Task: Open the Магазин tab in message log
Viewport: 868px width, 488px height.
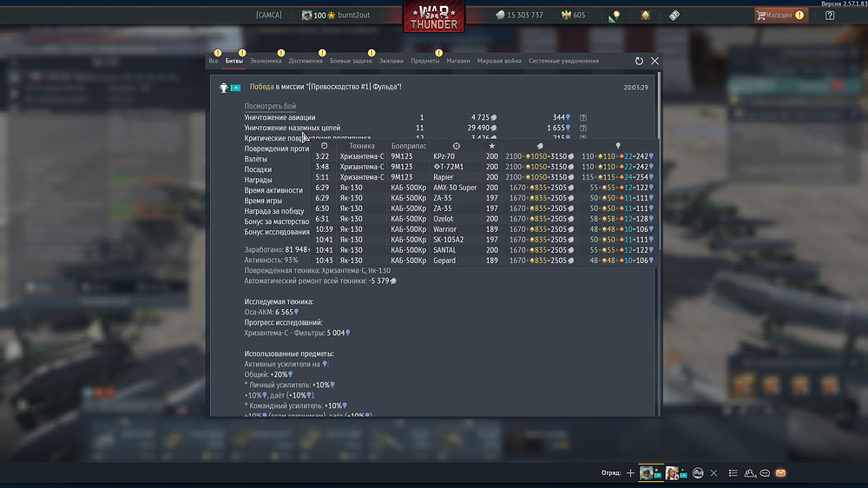Action: [457, 61]
